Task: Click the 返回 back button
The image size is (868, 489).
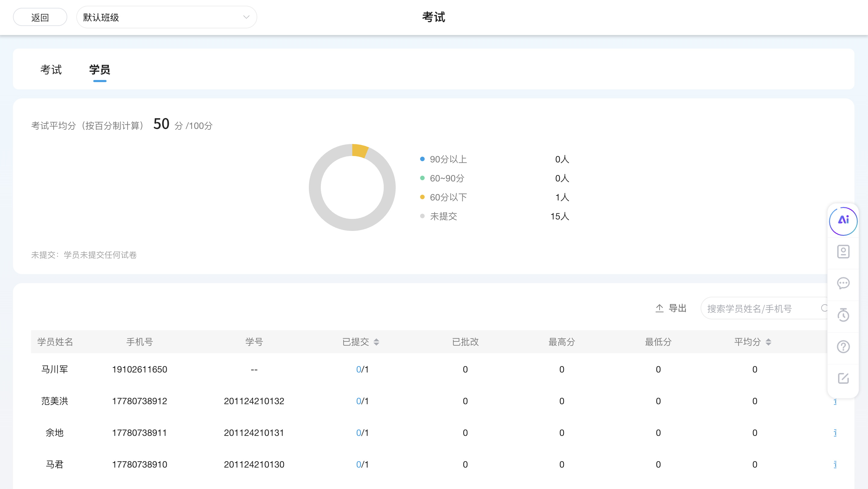Action: point(40,17)
